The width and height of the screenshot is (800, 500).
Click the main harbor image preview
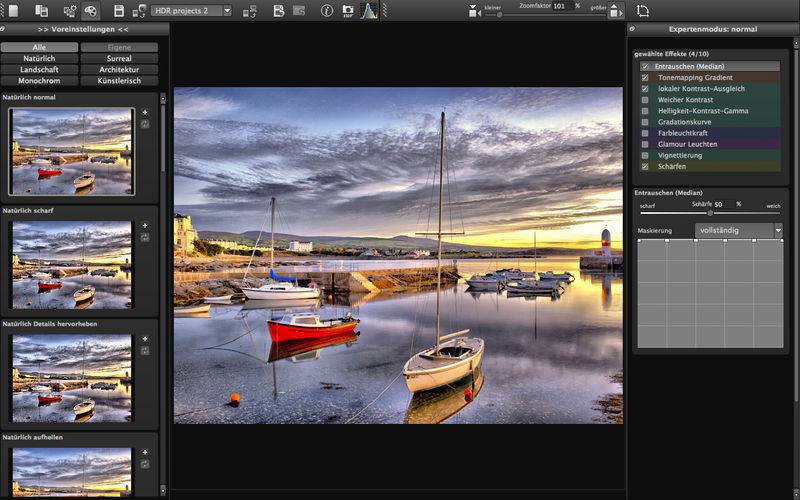pyautogui.click(x=398, y=255)
